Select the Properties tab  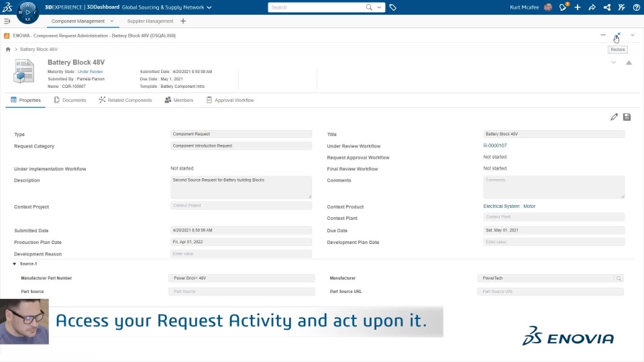pyautogui.click(x=25, y=100)
